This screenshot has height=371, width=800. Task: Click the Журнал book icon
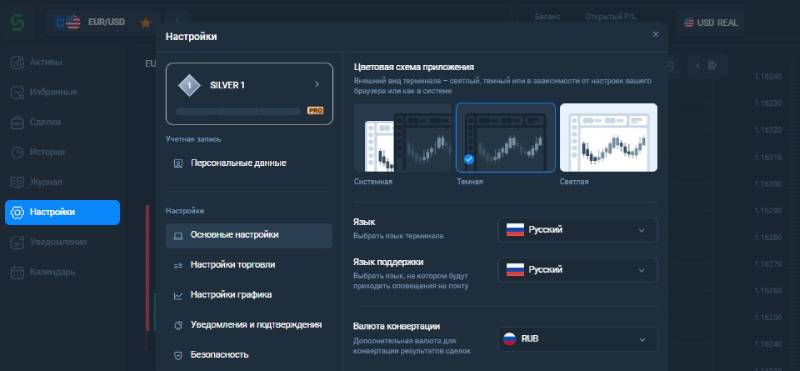click(x=17, y=182)
